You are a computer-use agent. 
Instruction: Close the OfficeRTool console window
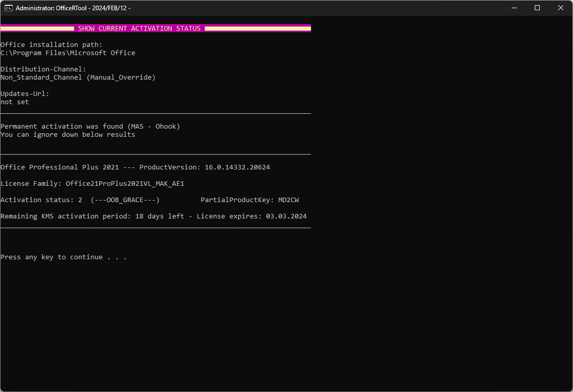pos(561,8)
